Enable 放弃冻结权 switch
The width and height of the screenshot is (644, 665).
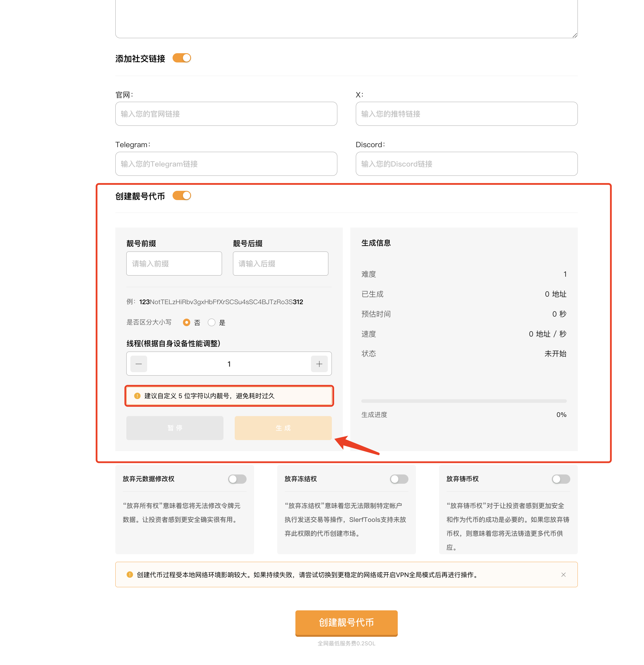pos(399,479)
